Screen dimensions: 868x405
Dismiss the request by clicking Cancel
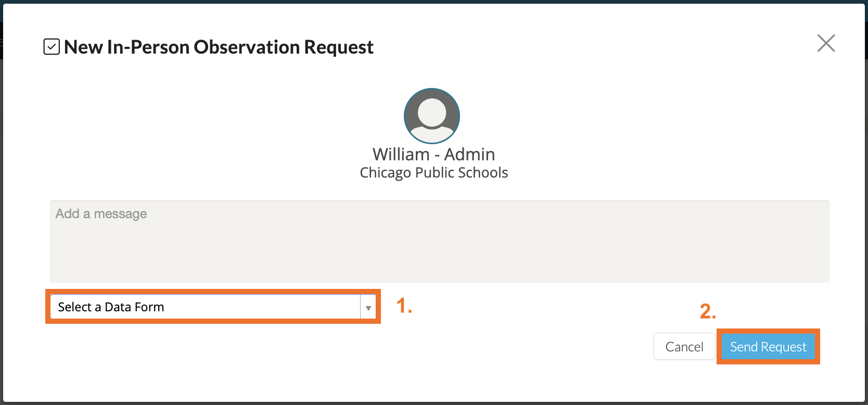684,347
